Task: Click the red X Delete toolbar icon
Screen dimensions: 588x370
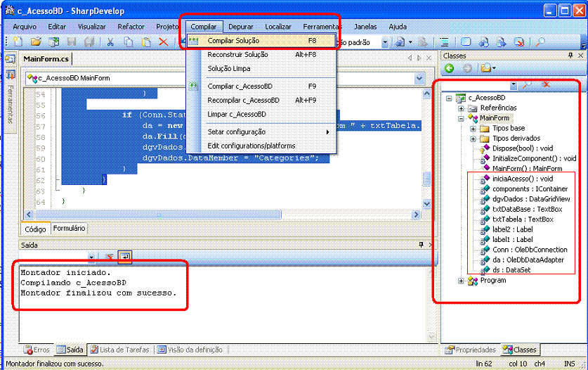Action: (x=164, y=42)
